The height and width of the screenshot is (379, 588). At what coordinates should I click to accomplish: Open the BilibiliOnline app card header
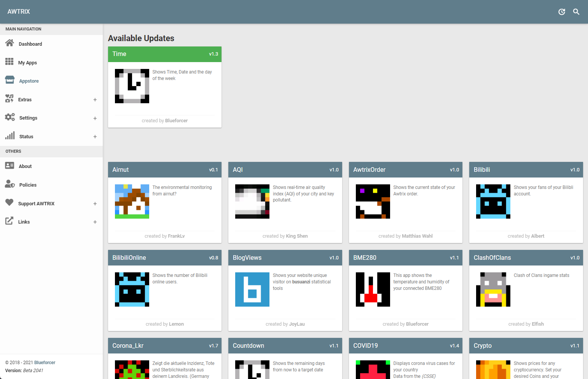click(165, 258)
